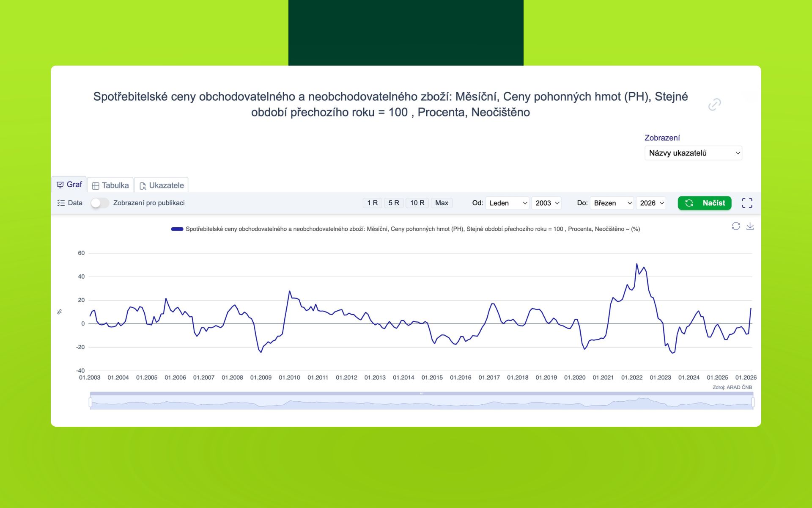Expand Názvy ukazatelů display dropdown
The image size is (812, 508).
click(x=693, y=153)
